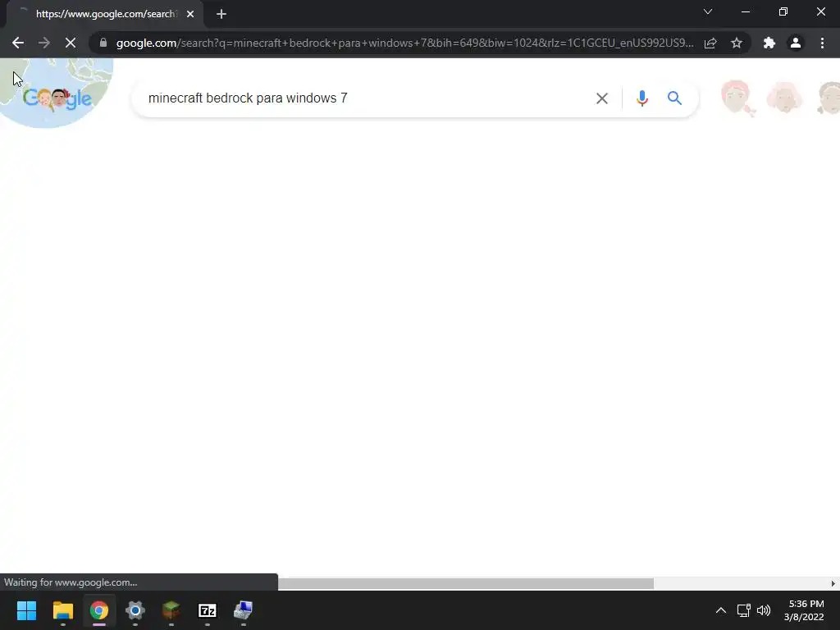Click the Google doodle logo

tap(57, 98)
